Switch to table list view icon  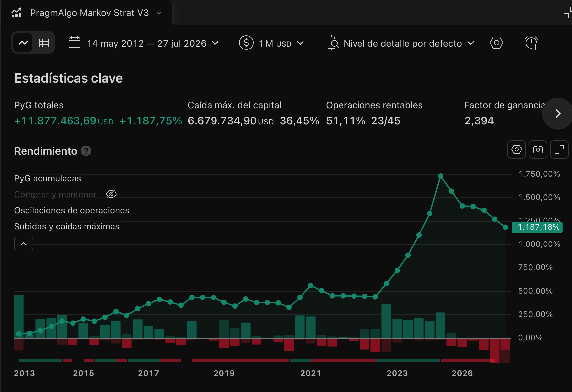(x=44, y=43)
